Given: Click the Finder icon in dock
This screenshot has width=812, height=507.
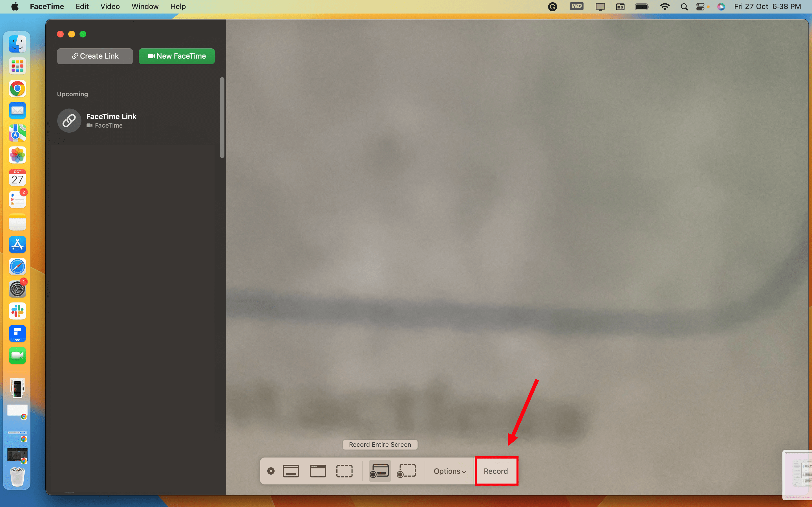Looking at the screenshot, I should click(17, 45).
